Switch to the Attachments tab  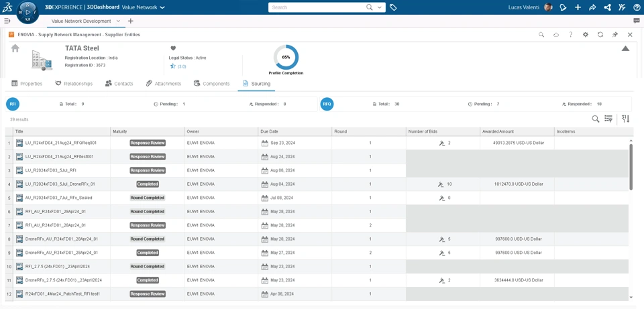pos(164,84)
